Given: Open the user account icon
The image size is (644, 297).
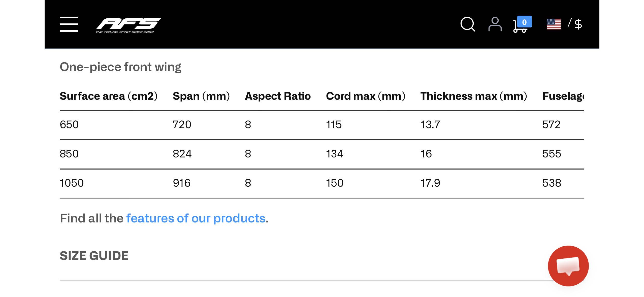Looking at the screenshot, I should (495, 24).
